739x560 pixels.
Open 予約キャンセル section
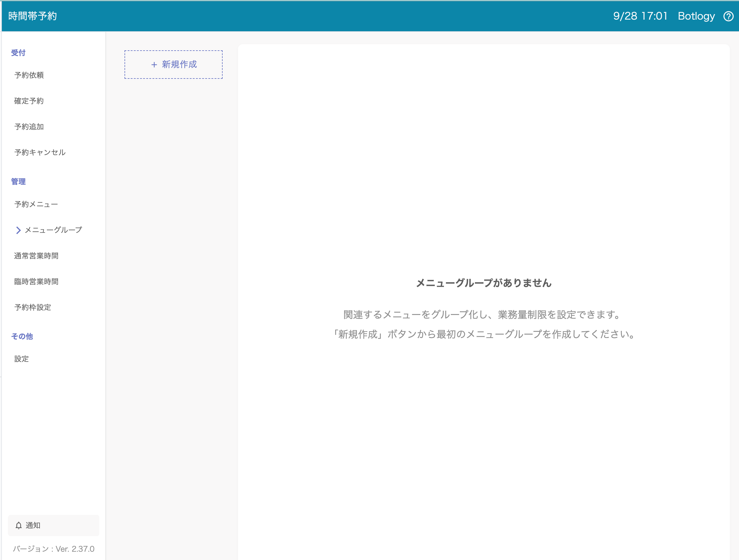pos(40,152)
